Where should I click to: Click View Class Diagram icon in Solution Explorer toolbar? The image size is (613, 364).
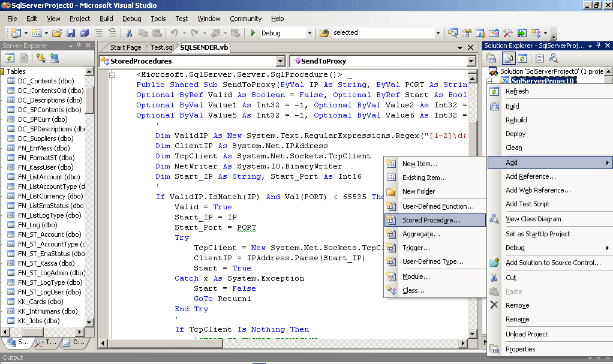point(554,59)
